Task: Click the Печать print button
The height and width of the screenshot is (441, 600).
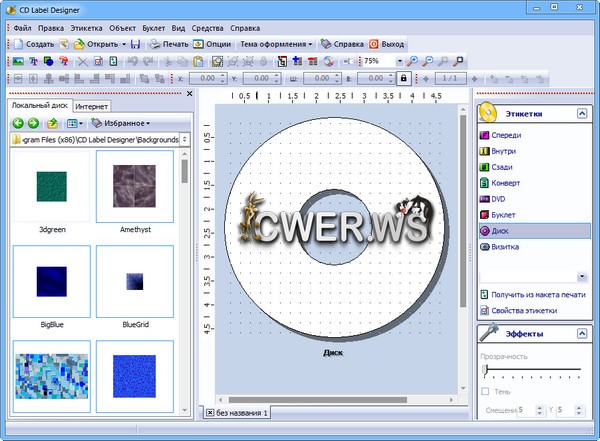Action: [x=167, y=44]
